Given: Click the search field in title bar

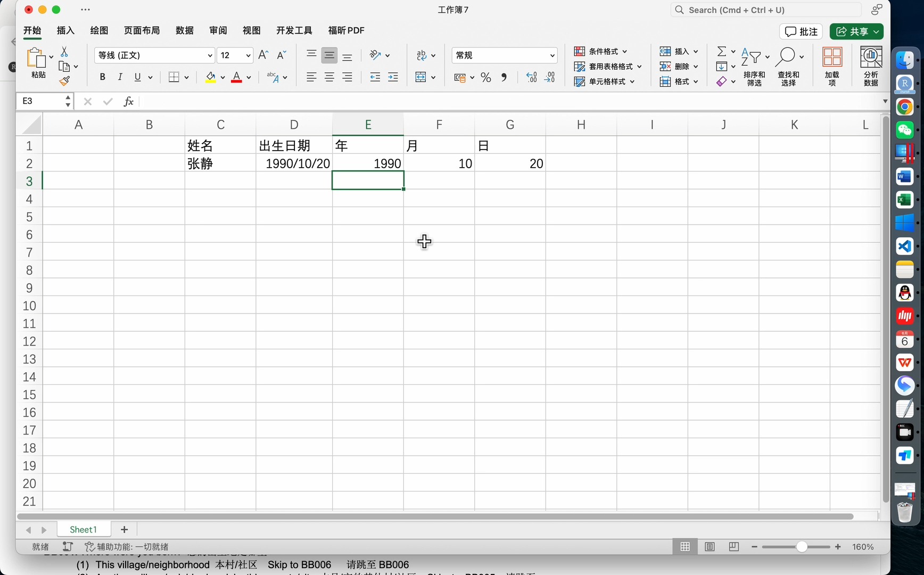Looking at the screenshot, I should tap(765, 10).
